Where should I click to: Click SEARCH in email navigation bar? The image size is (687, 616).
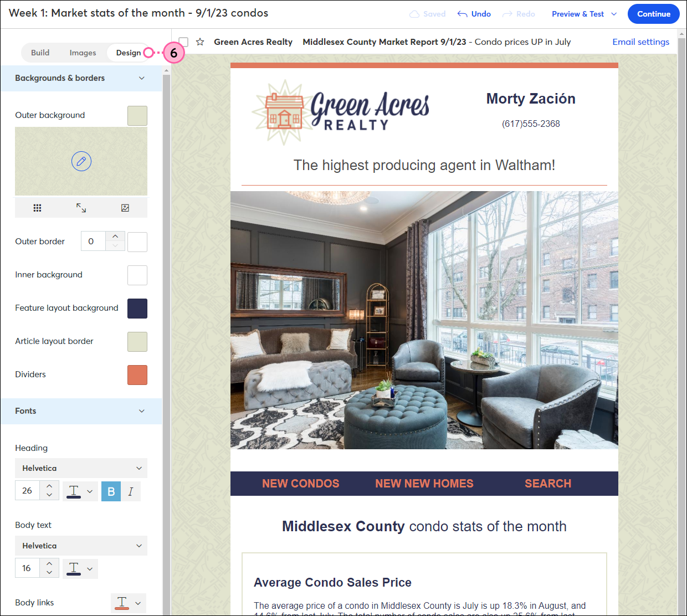coord(548,484)
